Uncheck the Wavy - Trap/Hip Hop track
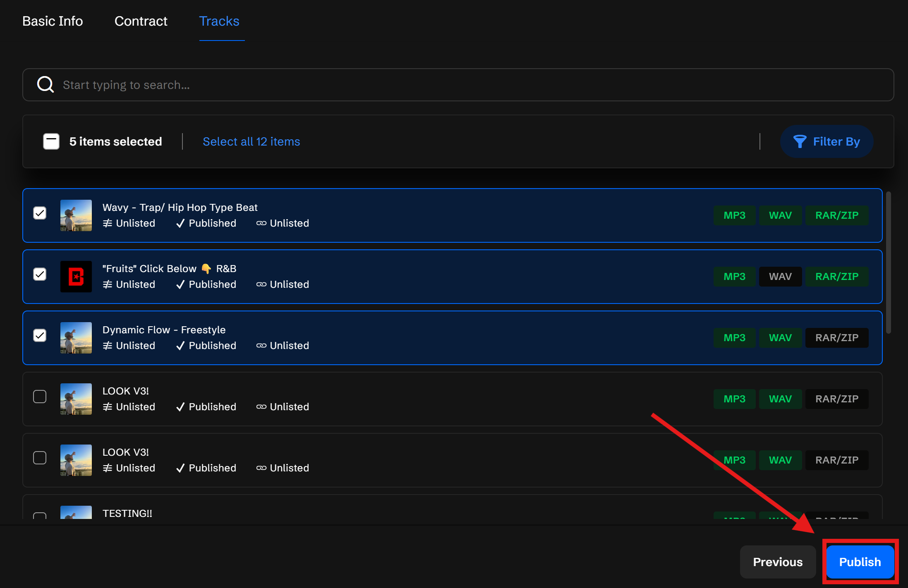Image resolution: width=908 pixels, height=588 pixels. click(40, 213)
